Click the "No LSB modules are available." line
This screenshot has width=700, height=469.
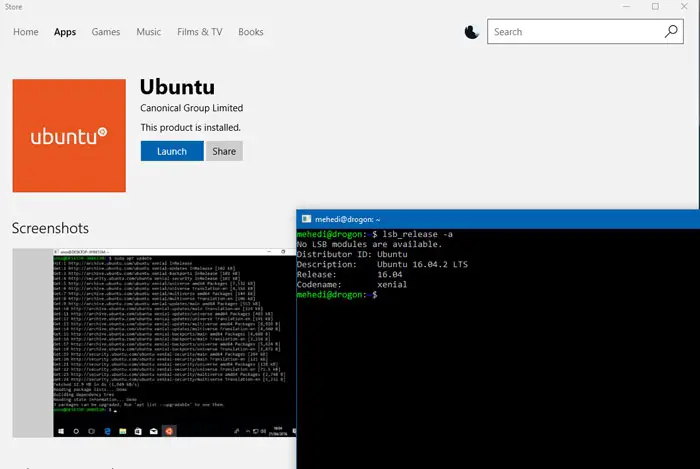369,245
